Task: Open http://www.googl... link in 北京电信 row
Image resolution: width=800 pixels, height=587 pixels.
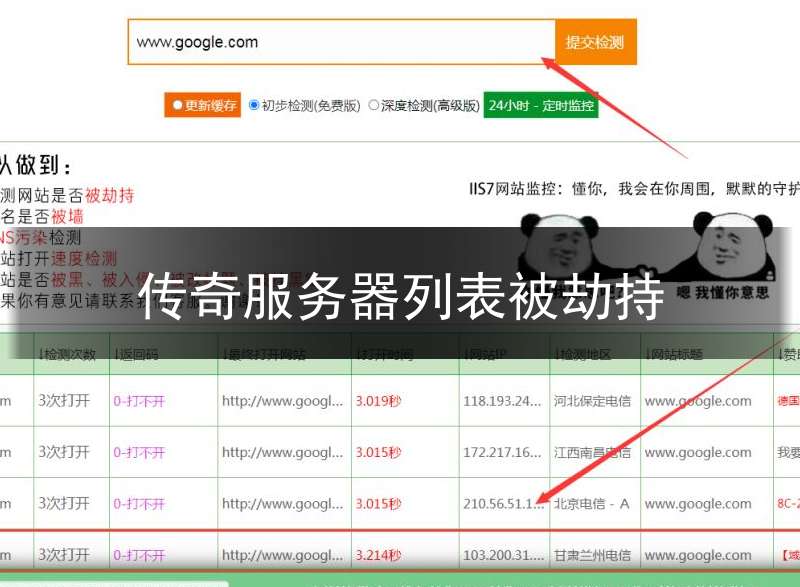Action: tap(282, 503)
